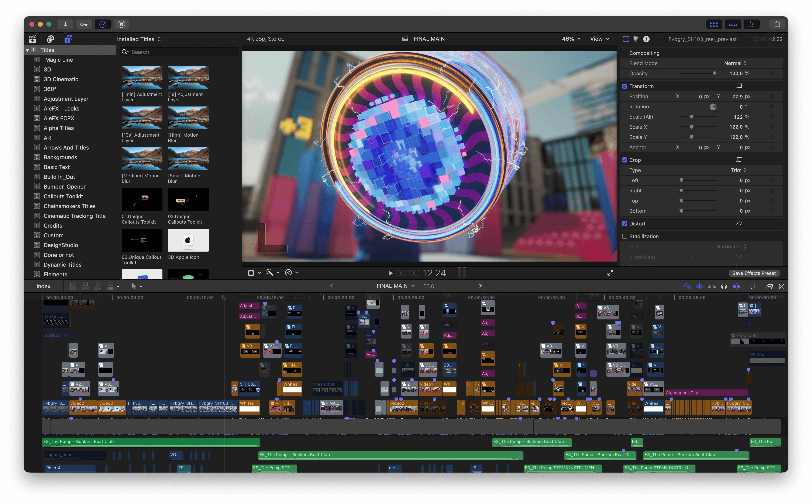Show the Photos and Audio sidebar
The image size is (812, 504).
[50, 39]
